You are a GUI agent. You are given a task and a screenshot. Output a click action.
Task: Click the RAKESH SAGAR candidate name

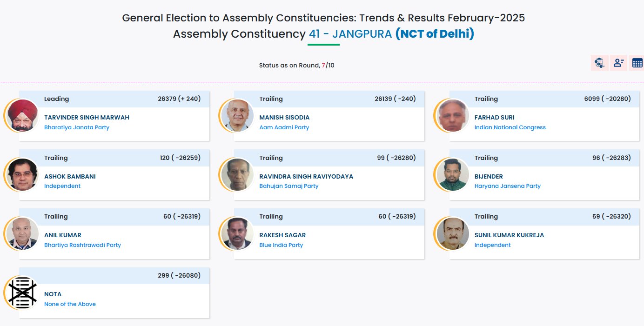(x=282, y=235)
